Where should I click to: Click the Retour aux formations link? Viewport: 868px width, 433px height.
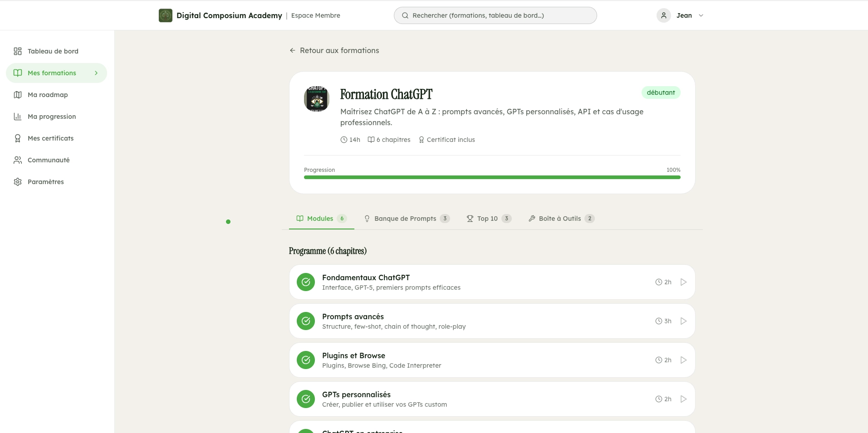click(x=334, y=50)
